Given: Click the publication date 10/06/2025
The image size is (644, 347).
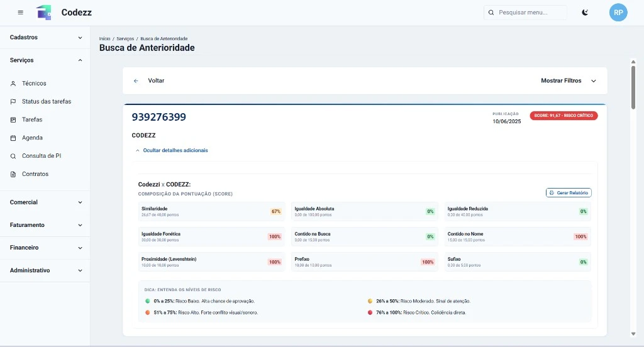Looking at the screenshot, I should [506, 121].
